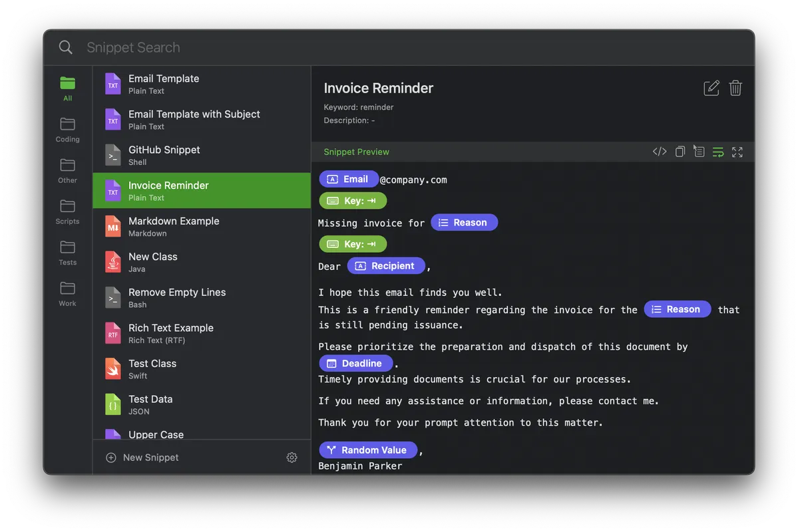Delete snippet with the trash icon
Viewport: 798px width, 532px height.
tap(735, 88)
